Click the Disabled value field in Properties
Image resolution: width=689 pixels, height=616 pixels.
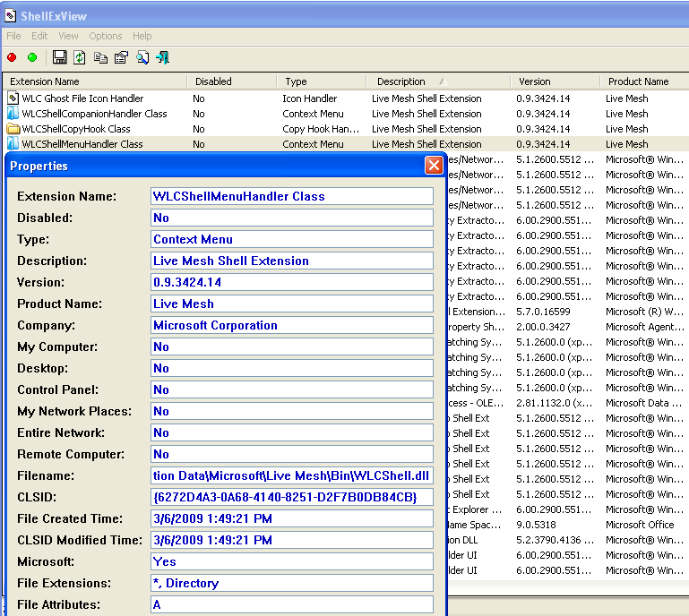(292, 218)
